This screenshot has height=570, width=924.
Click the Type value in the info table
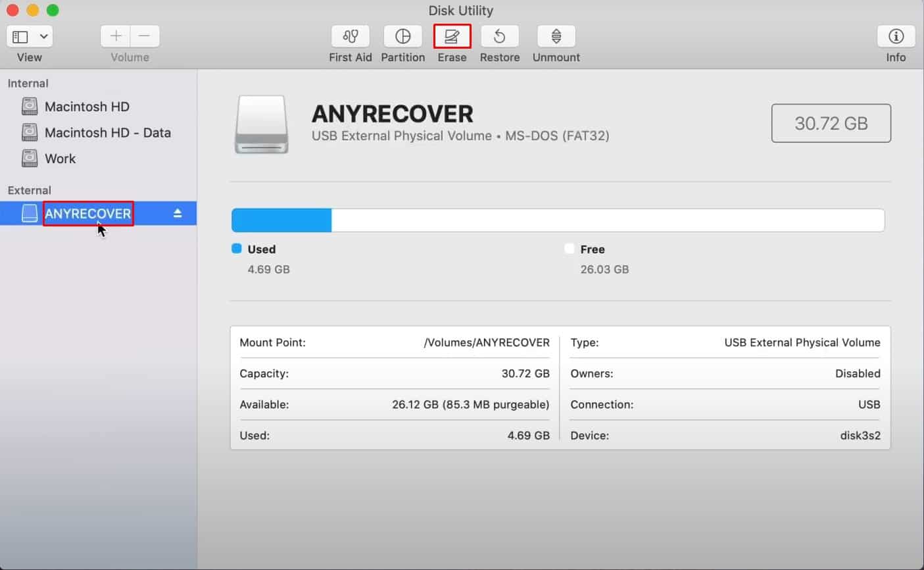802,343
